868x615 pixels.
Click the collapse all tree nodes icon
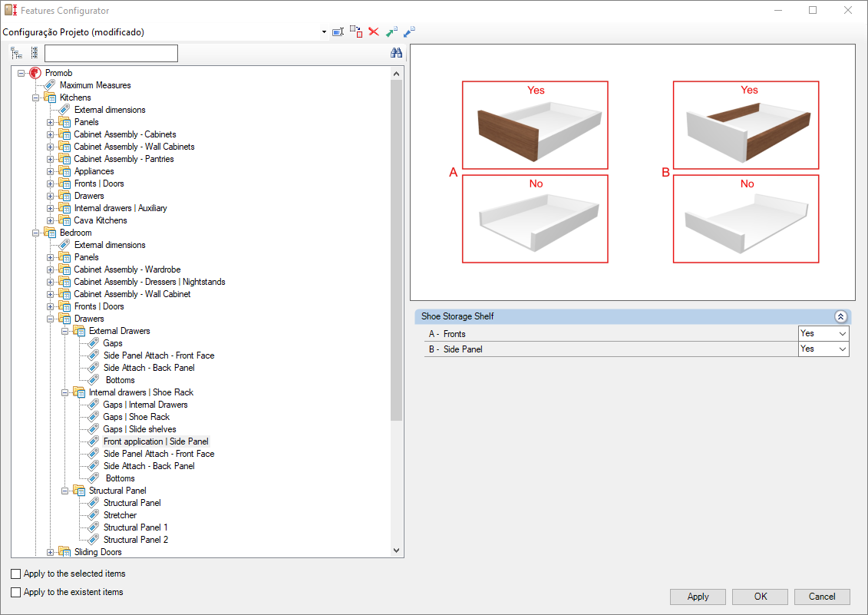click(x=35, y=53)
